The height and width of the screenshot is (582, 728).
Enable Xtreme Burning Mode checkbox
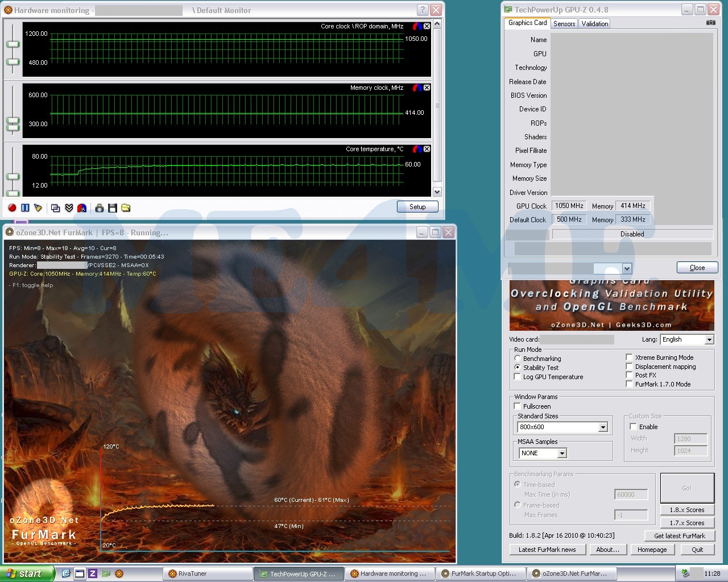tap(629, 357)
